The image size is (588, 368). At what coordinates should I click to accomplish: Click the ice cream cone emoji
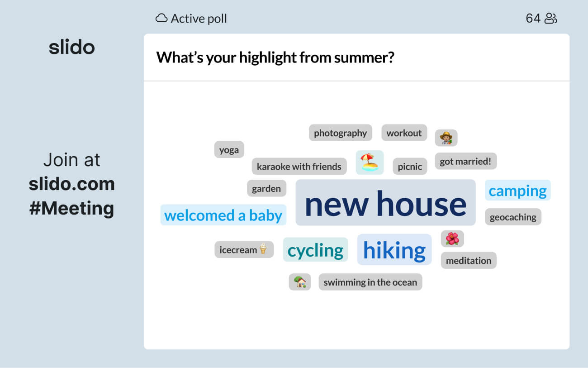pos(263,249)
